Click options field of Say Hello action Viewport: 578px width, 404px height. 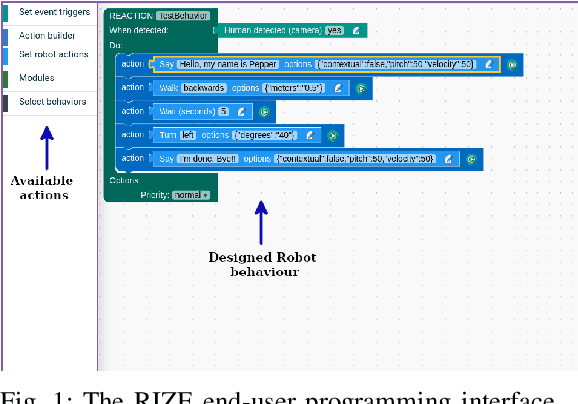pos(396,64)
